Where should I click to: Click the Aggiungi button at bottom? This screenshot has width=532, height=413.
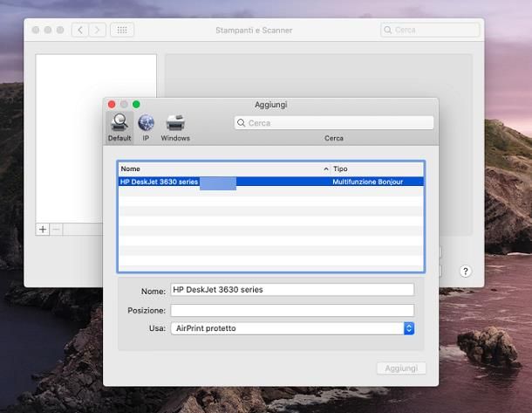(401, 368)
